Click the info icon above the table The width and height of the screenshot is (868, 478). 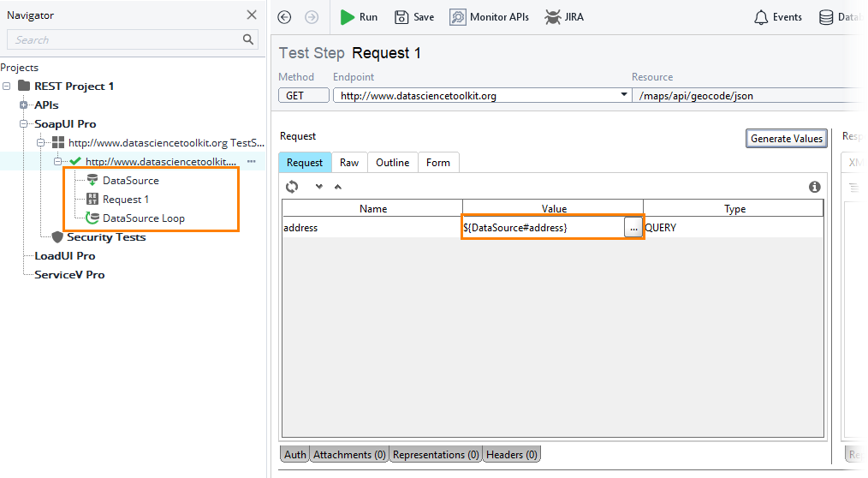point(814,187)
